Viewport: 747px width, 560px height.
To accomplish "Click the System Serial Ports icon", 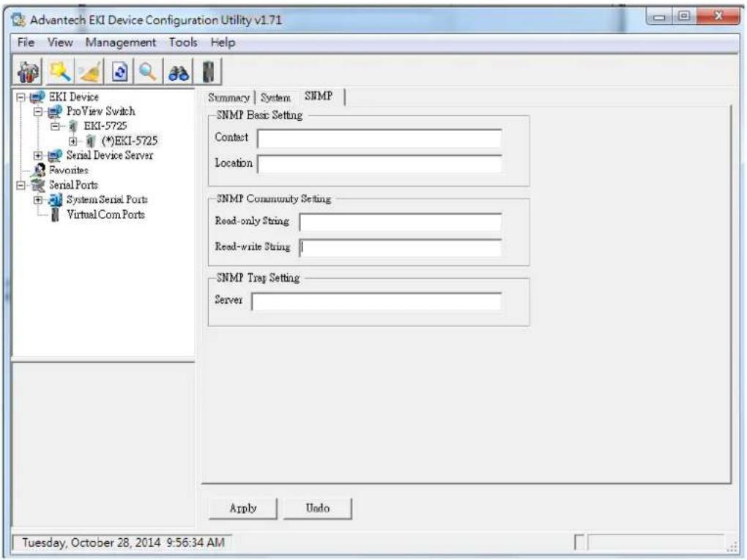I will 55,200.
